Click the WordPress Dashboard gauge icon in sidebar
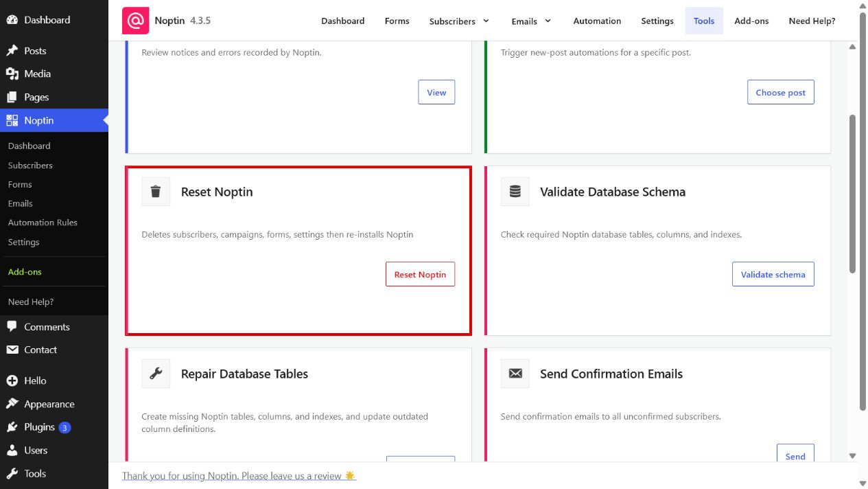The height and width of the screenshot is (489, 868). (x=12, y=20)
